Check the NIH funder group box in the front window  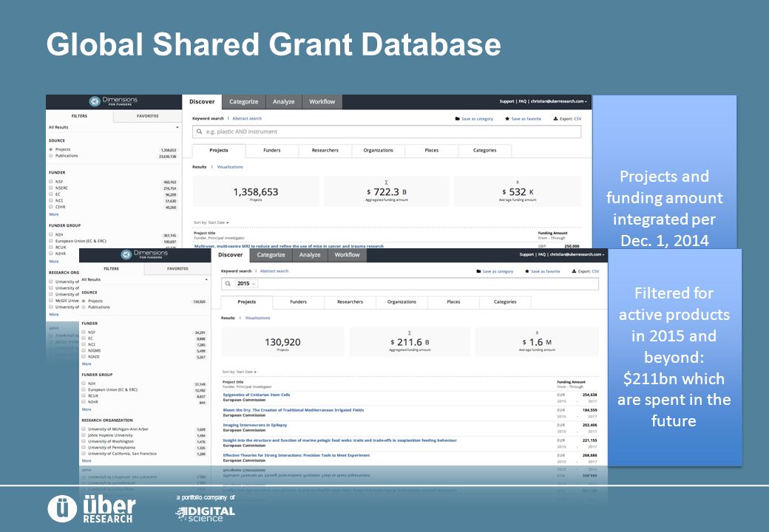(84, 383)
